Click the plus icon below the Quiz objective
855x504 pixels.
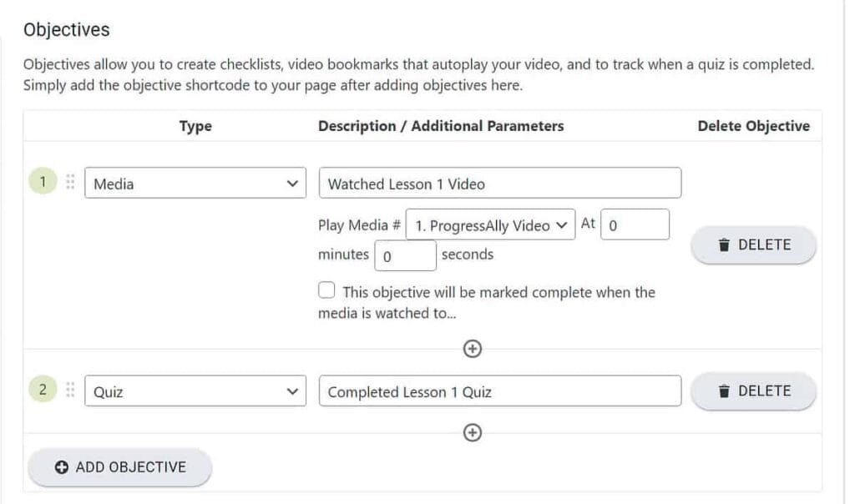click(x=473, y=432)
